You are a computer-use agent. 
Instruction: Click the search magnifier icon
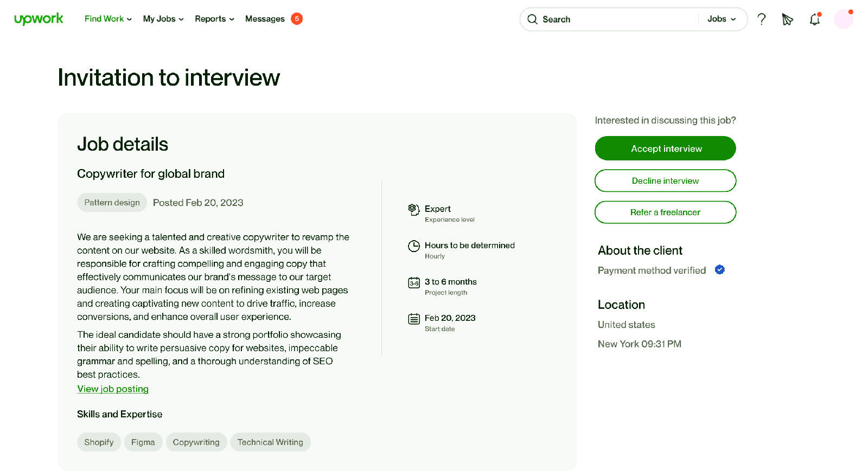pos(533,19)
